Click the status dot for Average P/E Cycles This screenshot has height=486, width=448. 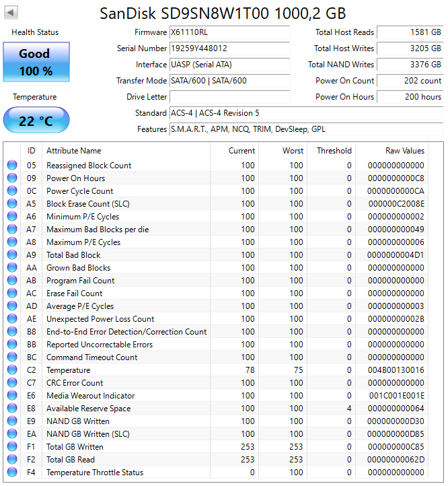[12, 306]
